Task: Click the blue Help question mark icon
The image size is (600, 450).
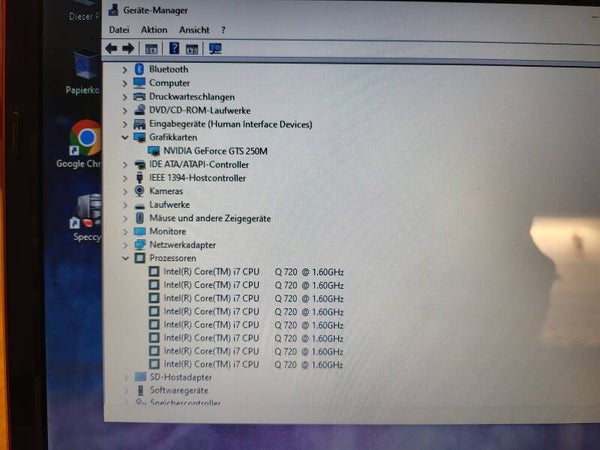Action: [x=174, y=48]
